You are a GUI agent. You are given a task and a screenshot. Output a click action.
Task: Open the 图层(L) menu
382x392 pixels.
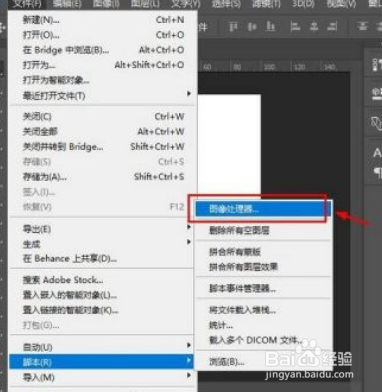click(146, 4)
